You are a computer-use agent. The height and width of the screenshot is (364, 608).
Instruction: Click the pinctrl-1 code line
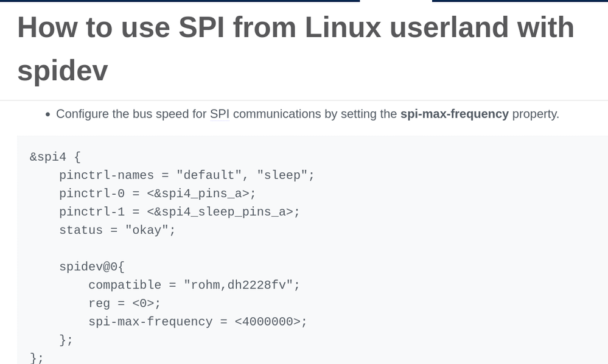tap(179, 212)
